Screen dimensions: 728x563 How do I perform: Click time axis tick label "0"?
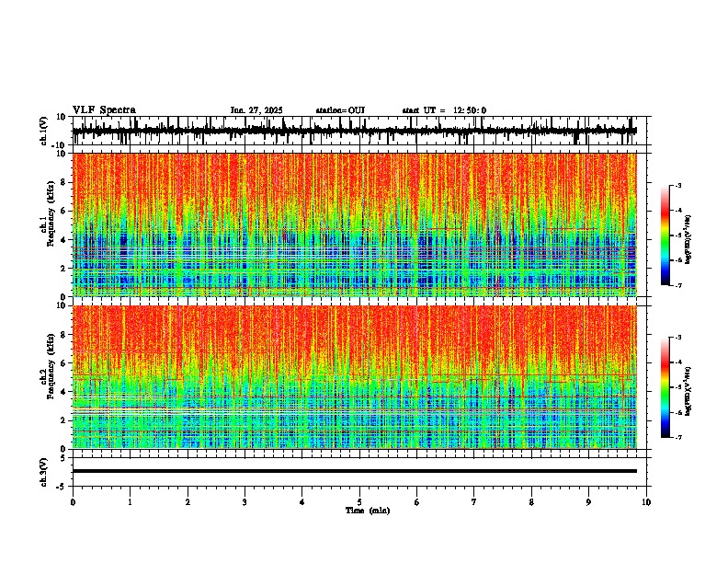coord(73,502)
